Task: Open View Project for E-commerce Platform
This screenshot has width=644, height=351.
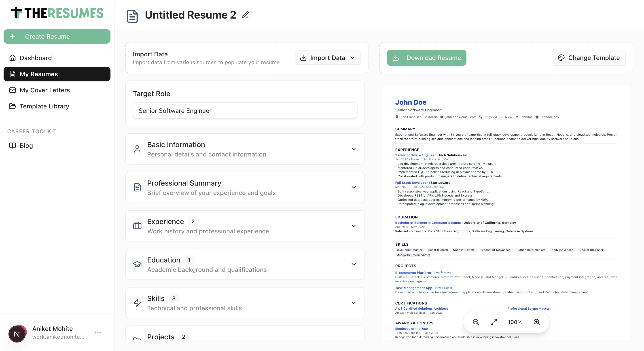Action: [442, 273]
